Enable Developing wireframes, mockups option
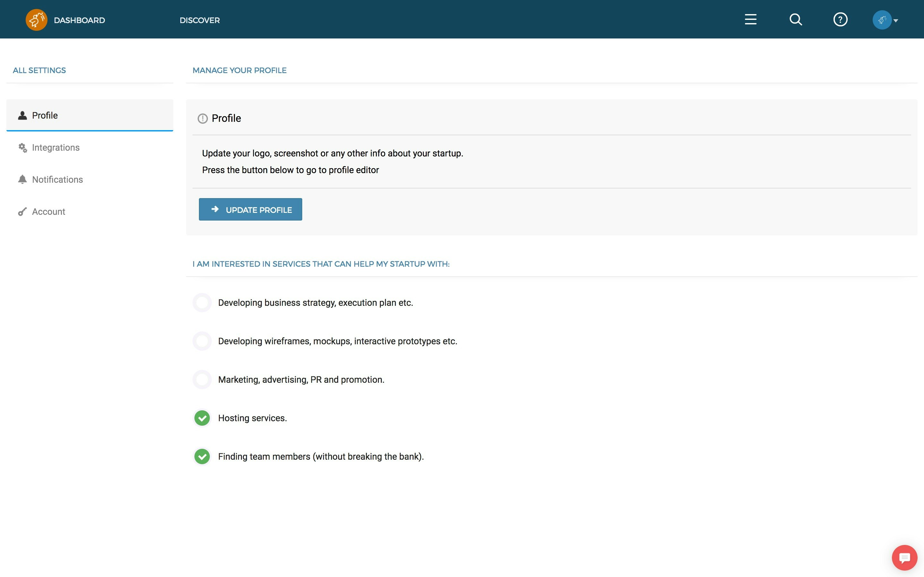The height and width of the screenshot is (577, 924). pos(202,341)
